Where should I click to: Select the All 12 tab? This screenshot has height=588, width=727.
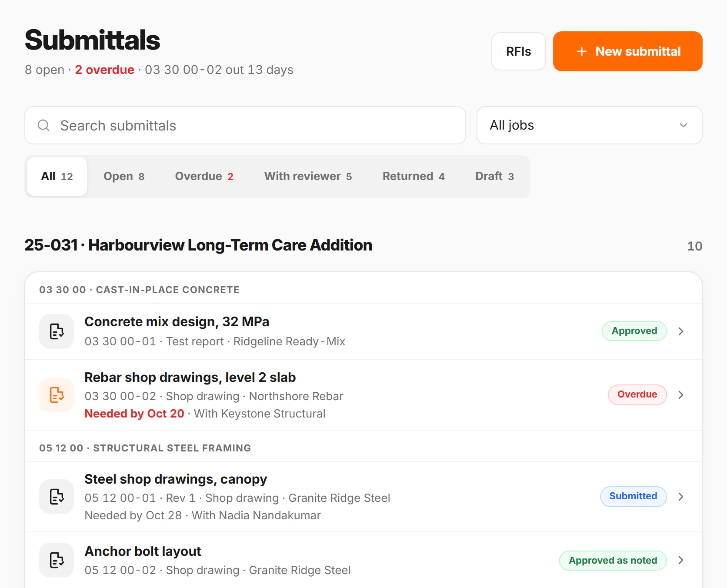tap(57, 177)
